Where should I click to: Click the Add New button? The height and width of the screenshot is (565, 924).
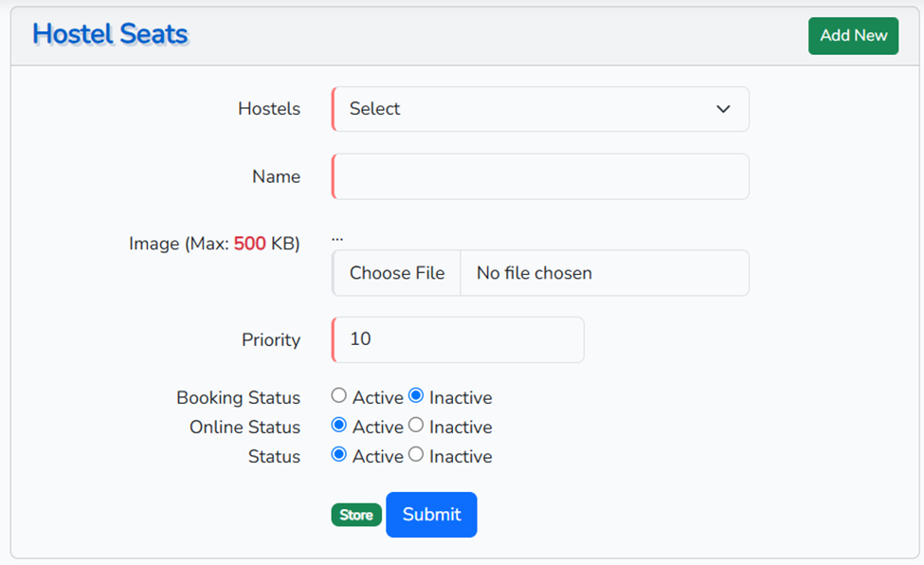click(853, 36)
